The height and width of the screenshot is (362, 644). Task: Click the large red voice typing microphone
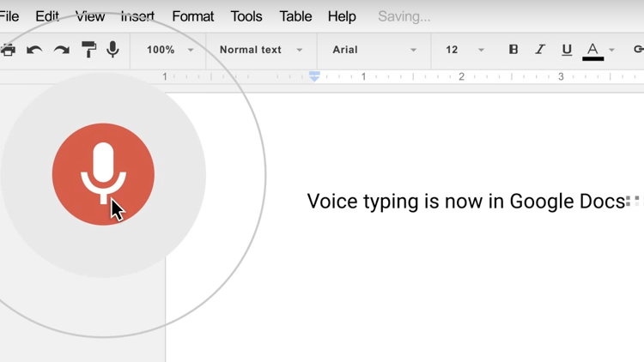point(103,174)
